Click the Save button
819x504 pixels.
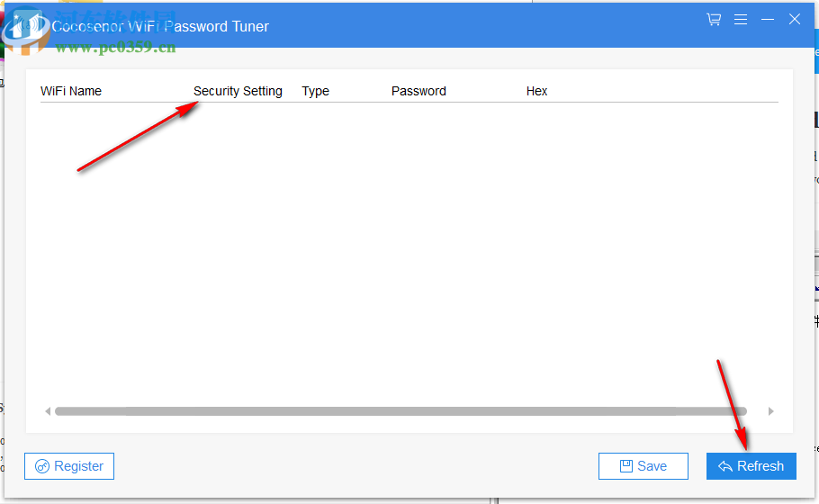coord(643,466)
